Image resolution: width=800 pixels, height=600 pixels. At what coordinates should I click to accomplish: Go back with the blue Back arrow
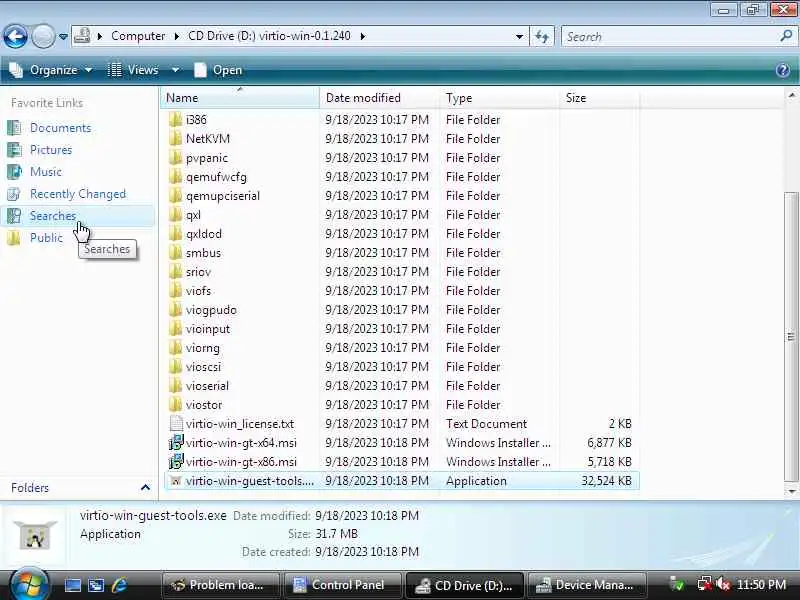coord(15,36)
